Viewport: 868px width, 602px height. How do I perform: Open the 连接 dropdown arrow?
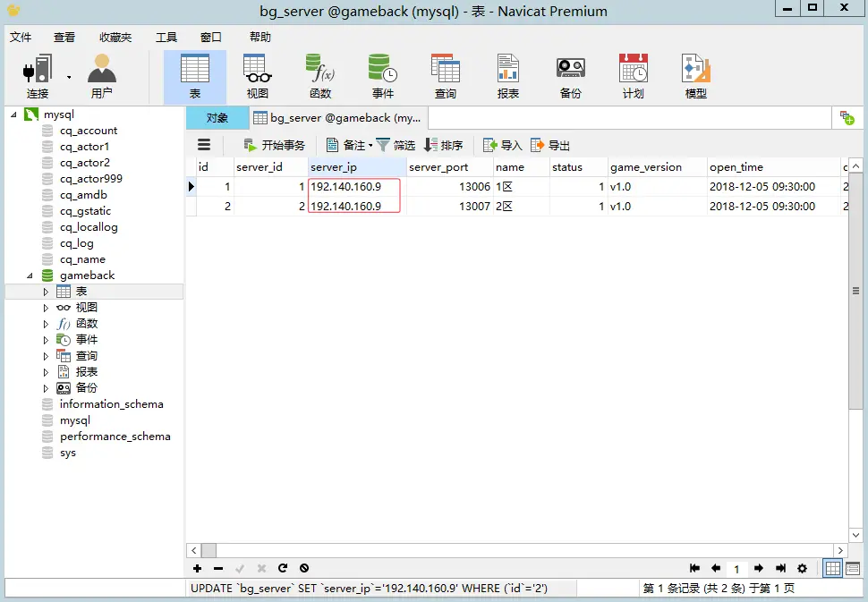pos(69,78)
